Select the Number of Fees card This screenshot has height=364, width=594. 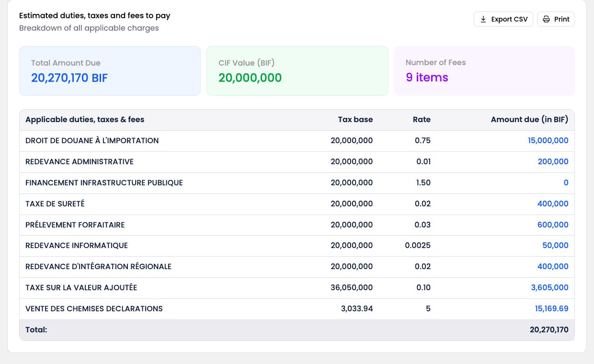(484, 71)
